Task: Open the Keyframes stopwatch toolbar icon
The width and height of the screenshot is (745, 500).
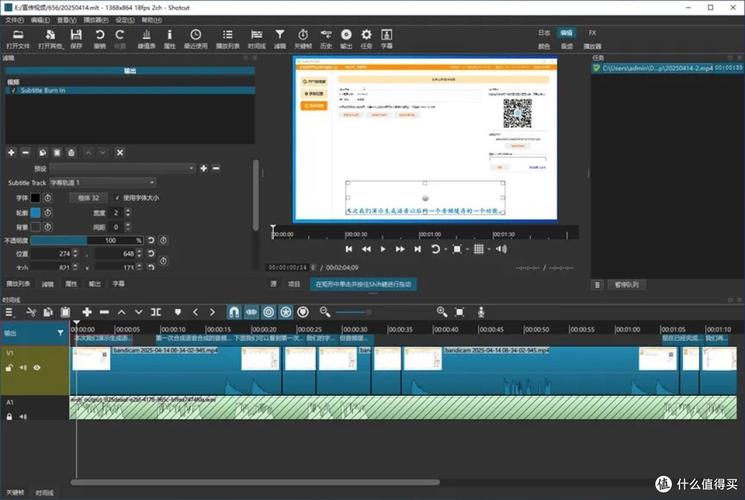Action: 303,39
